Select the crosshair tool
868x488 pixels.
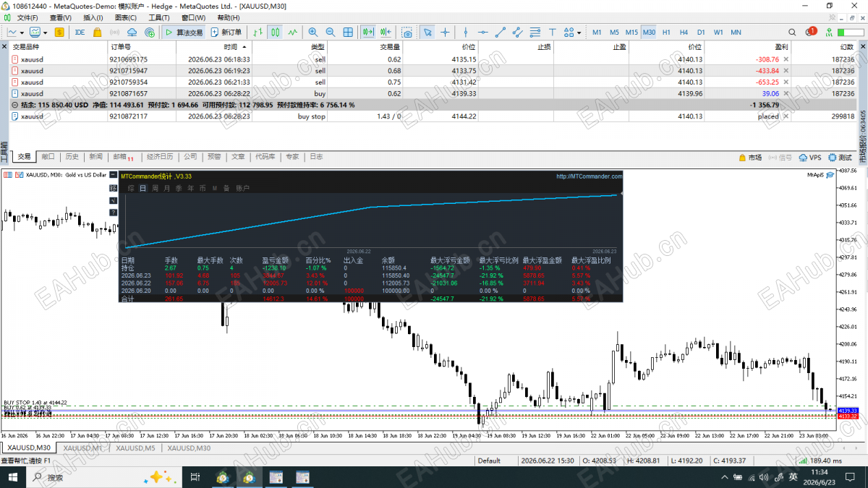pos(445,32)
